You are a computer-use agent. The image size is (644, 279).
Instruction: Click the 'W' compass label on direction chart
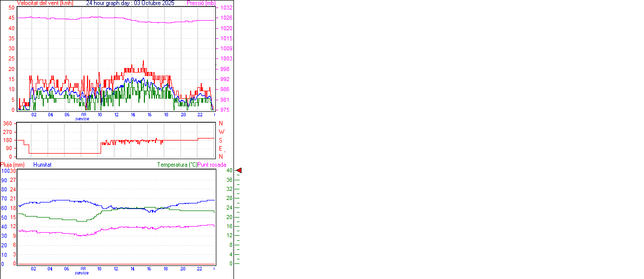(221, 132)
